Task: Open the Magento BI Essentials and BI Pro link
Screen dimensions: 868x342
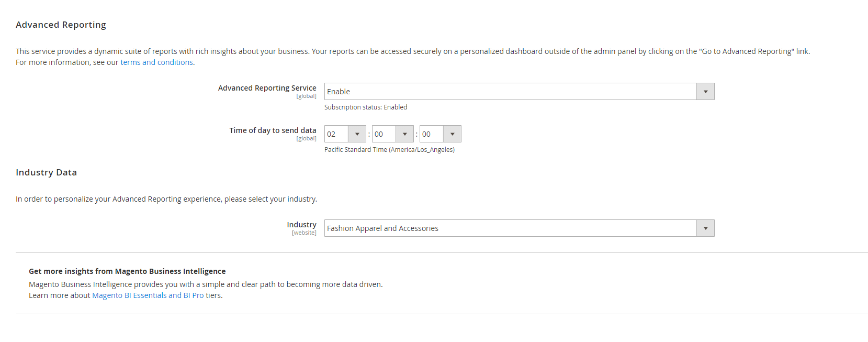Action: [148, 295]
